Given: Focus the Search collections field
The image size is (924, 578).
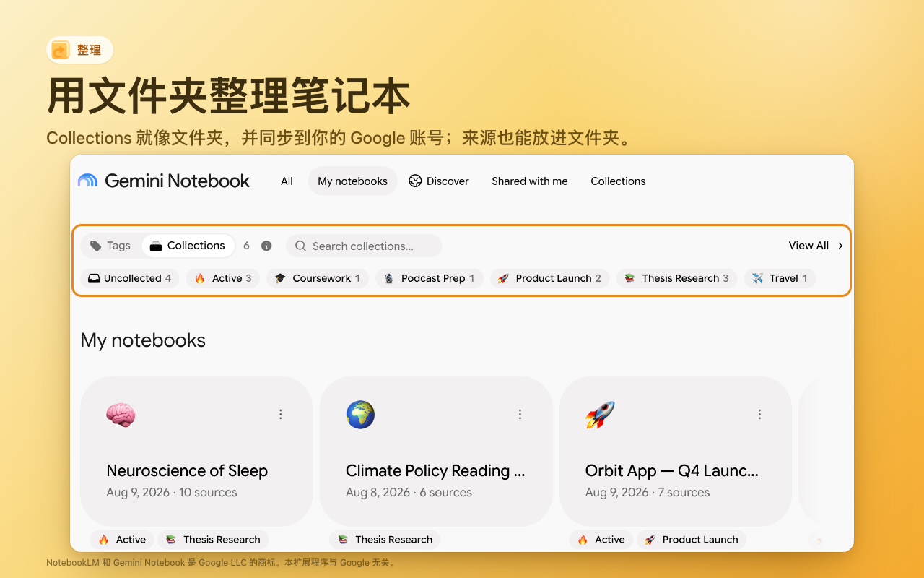Looking at the screenshot, I should coord(365,246).
